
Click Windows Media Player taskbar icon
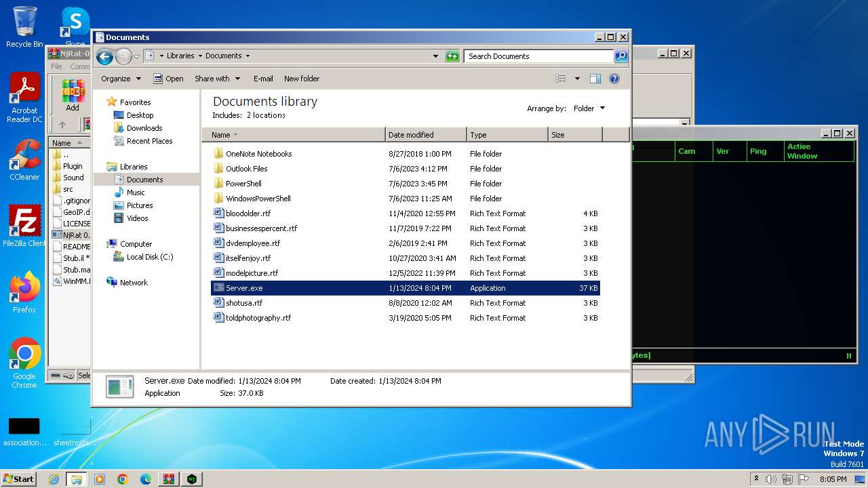[x=100, y=479]
